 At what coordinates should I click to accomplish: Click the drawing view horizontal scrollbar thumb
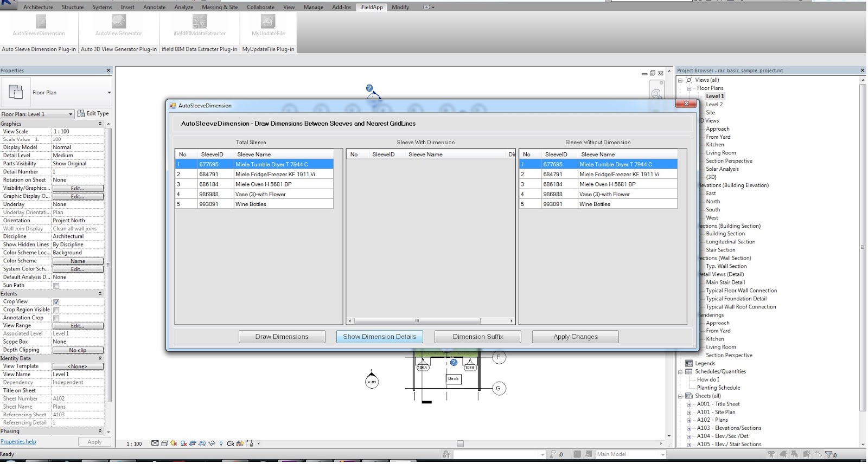[x=460, y=443]
